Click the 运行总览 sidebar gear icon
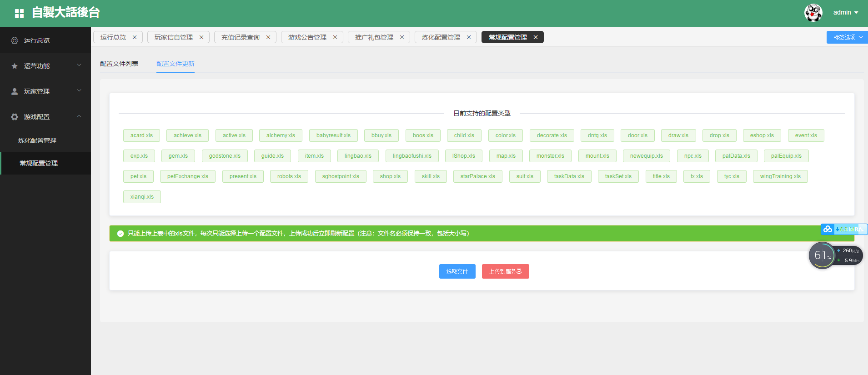This screenshot has width=868, height=375. click(15, 40)
